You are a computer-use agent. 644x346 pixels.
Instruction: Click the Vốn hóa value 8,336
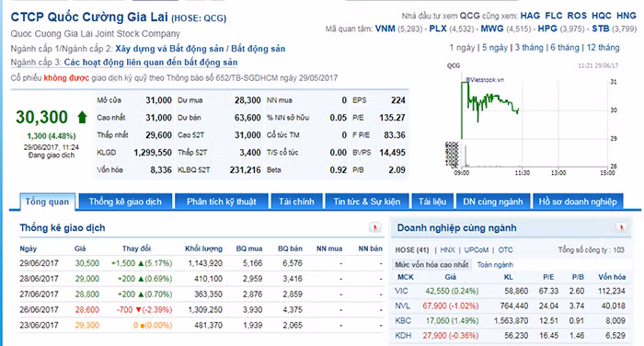[x=161, y=169]
